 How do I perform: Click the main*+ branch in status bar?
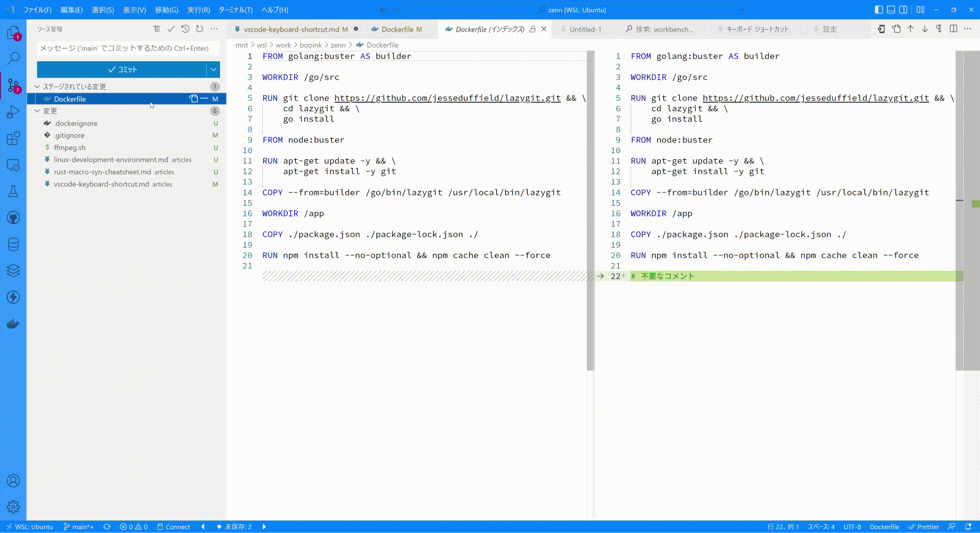[79, 527]
